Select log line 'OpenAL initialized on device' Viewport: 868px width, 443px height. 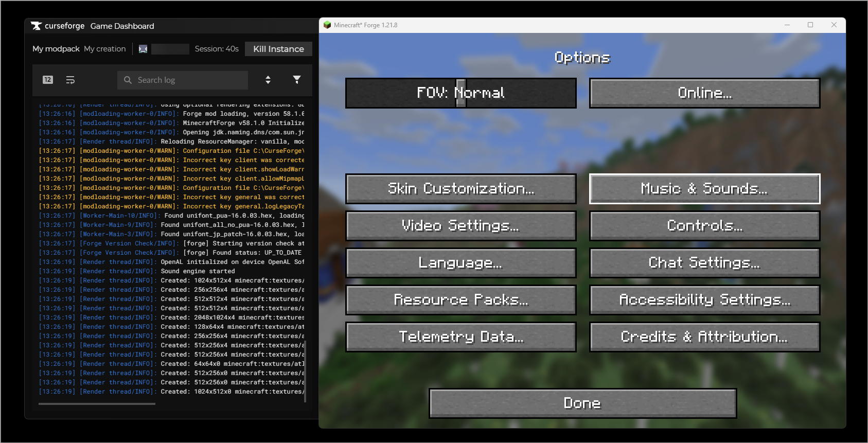172,262
